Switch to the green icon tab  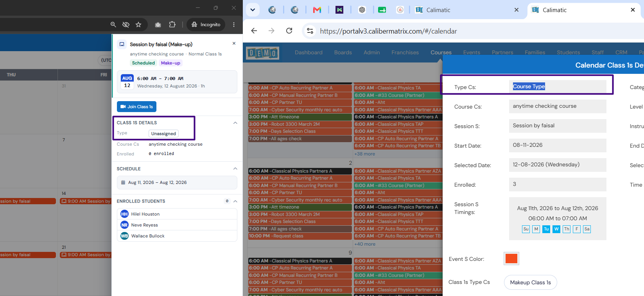[x=382, y=10]
